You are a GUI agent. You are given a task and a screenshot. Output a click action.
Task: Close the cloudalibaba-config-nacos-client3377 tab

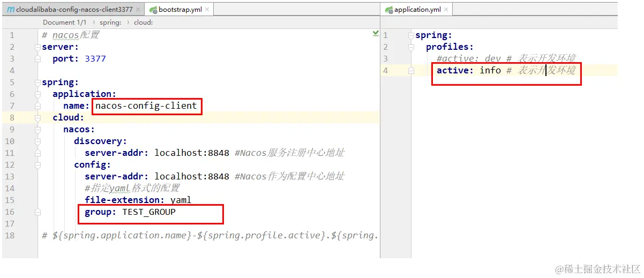point(138,10)
